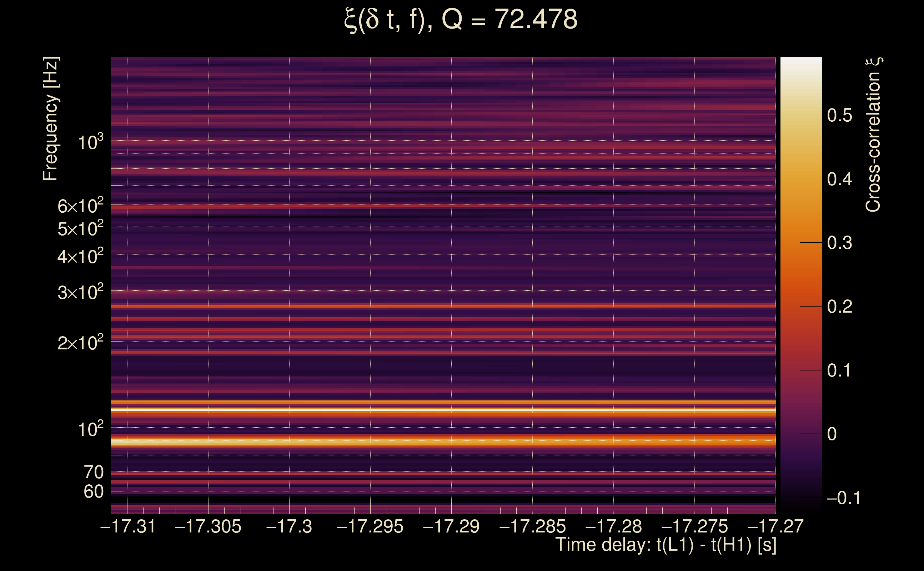This screenshot has height=571, width=924.
Task: Click the -17.3 x-axis tick label
Action: click(289, 526)
